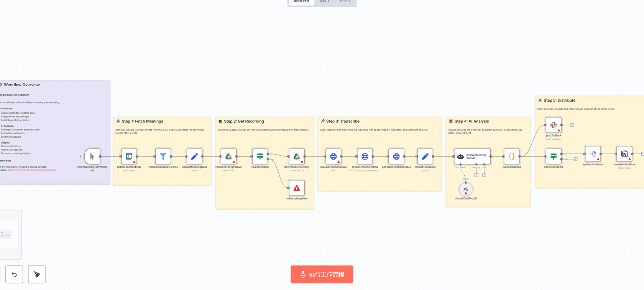
Task: Click the hasRecording If node
Action: (260, 157)
